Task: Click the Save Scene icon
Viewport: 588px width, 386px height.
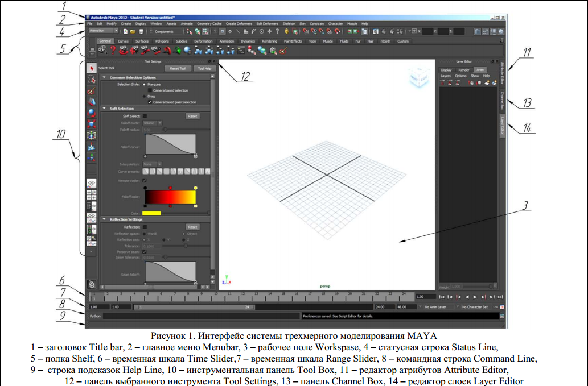Action: coord(141,31)
